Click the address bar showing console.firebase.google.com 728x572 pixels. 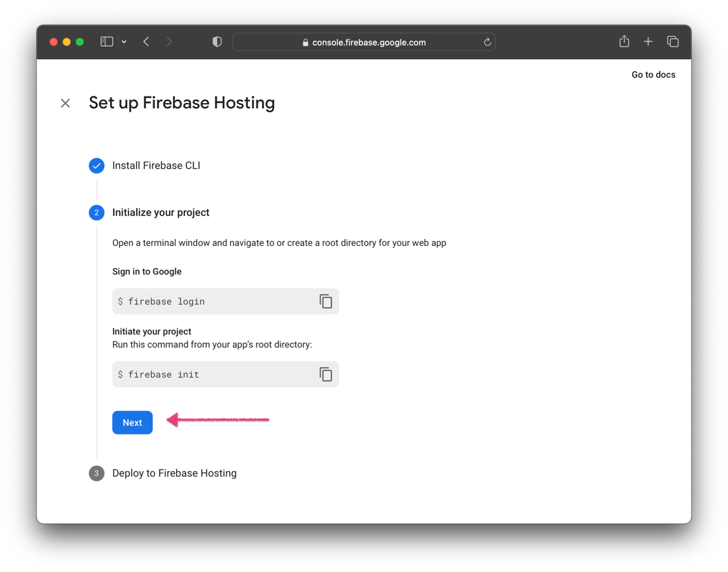364,42
